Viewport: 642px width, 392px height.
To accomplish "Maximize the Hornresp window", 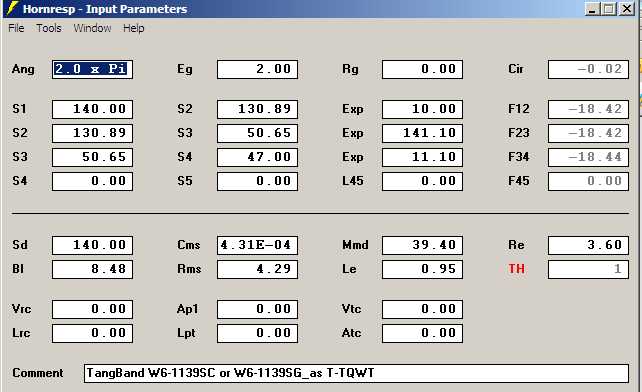I will [x=609, y=9].
